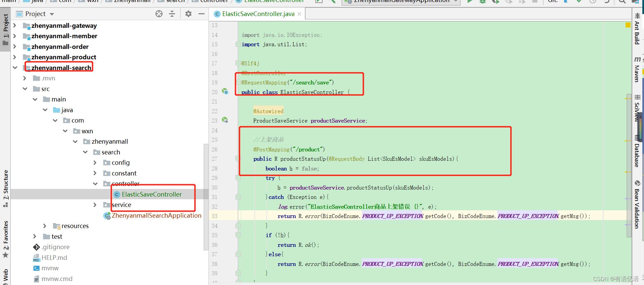644x285 pixels.
Task: Click the Spring bean gutter icon on line 20
Action: coord(225,91)
